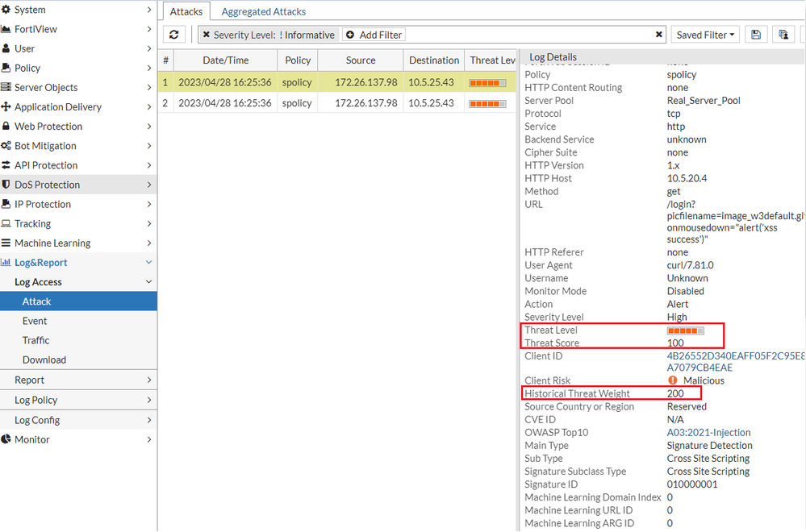
Task: Click the Machine Learning bars icon
Action: (6, 243)
